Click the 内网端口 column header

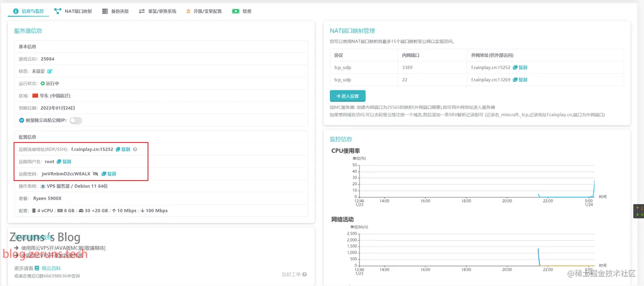click(x=411, y=55)
